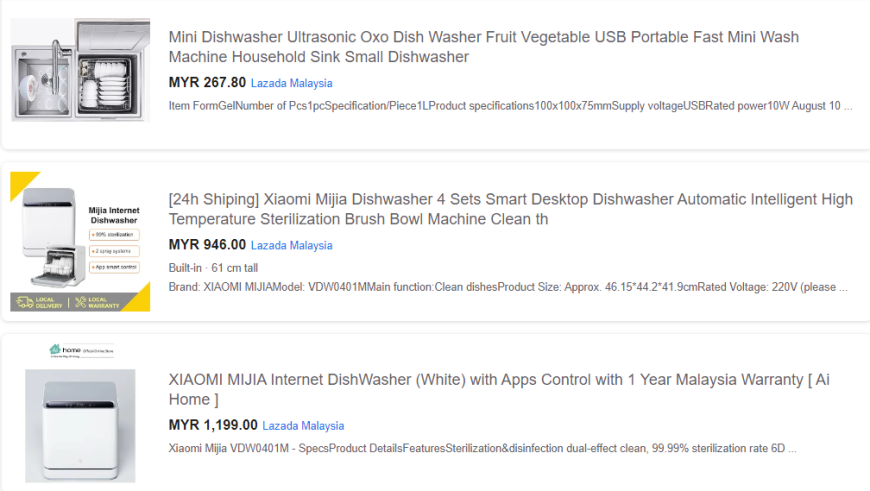Select the Brand XIAOMI MIJIA Model description
Viewport: 870px width, 491px height.
click(508, 287)
